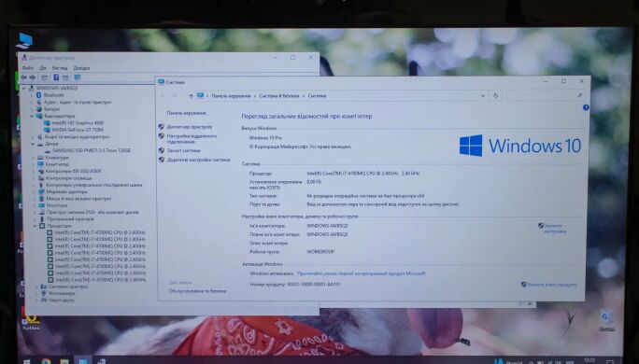Open File Explorer from the taskbar
The image size is (639, 364).
(64, 361)
